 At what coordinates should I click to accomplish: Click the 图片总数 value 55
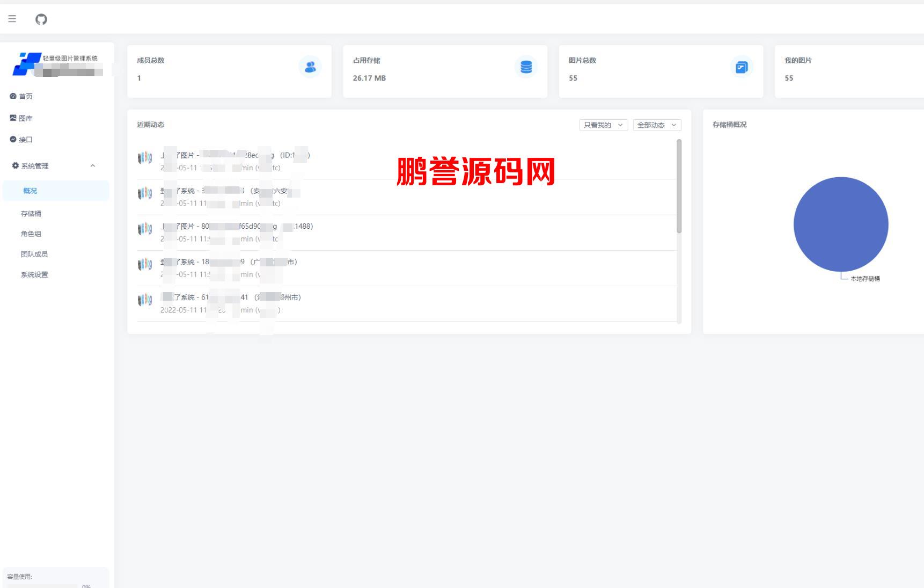(573, 78)
